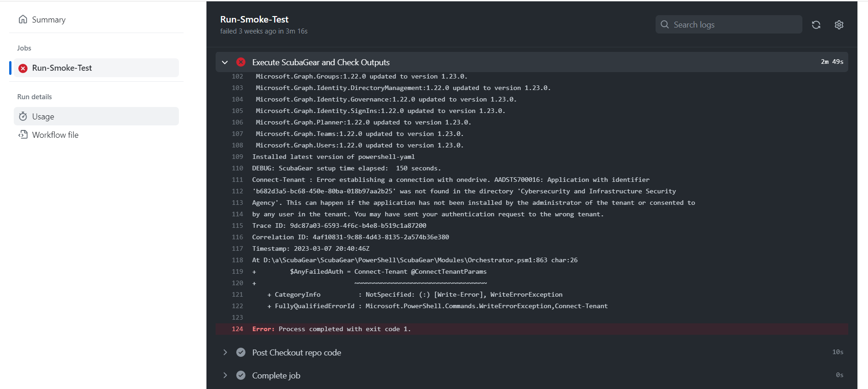
Task: Click the success check icon of Post Checkout step
Action: tap(241, 352)
